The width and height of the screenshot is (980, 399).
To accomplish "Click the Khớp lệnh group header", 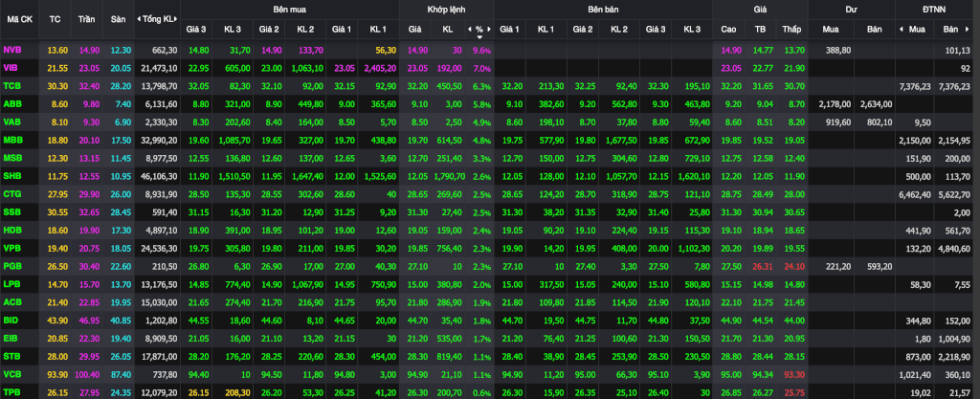I will click(x=446, y=10).
